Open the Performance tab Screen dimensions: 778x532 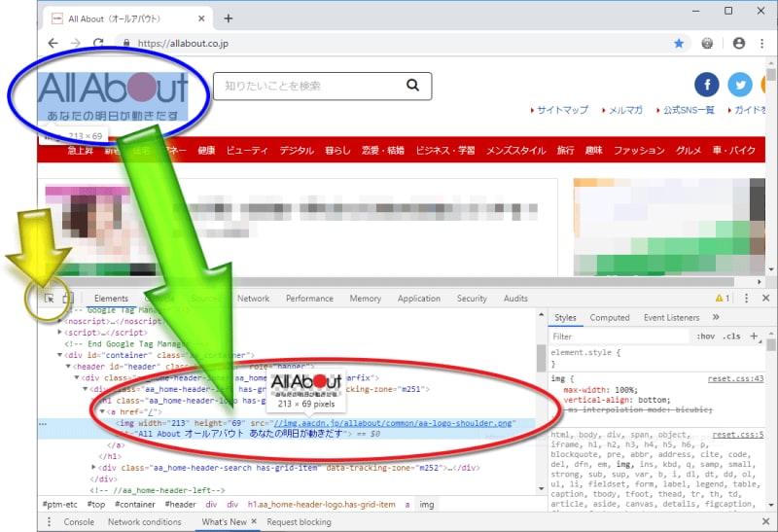point(309,299)
